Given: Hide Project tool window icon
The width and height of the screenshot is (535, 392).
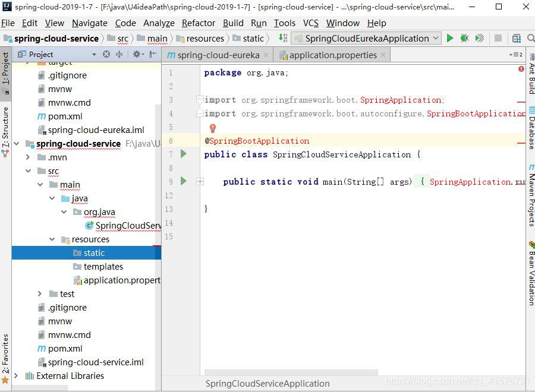Looking at the screenshot, I should (153, 54).
